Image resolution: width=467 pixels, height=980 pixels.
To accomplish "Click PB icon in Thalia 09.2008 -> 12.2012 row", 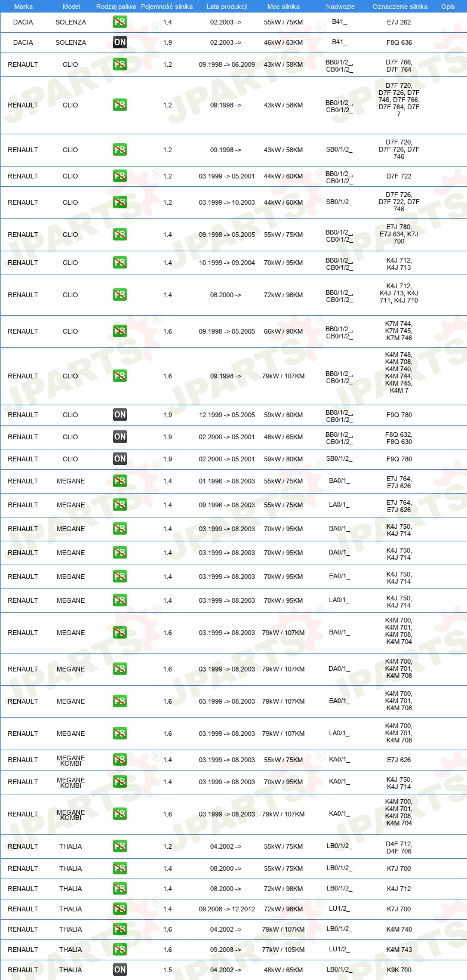I will (120, 909).
